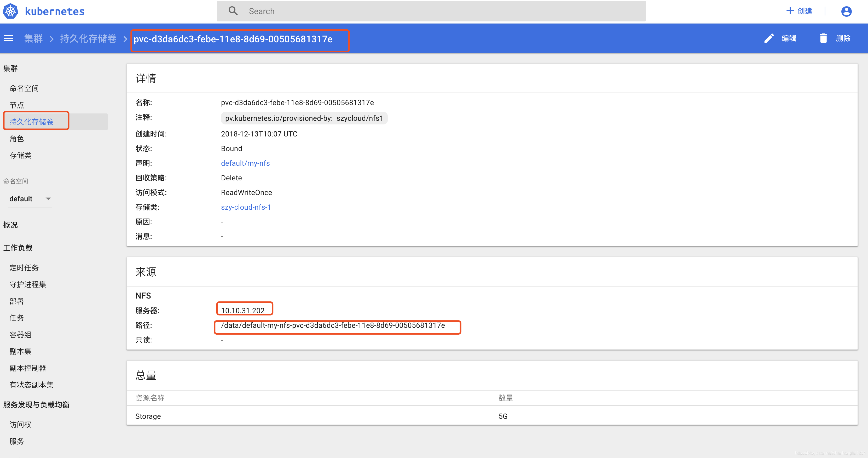Screen dimensions: 868x458
Task: Click the plus icon beside 创建
Action: pyautogui.click(x=790, y=11)
